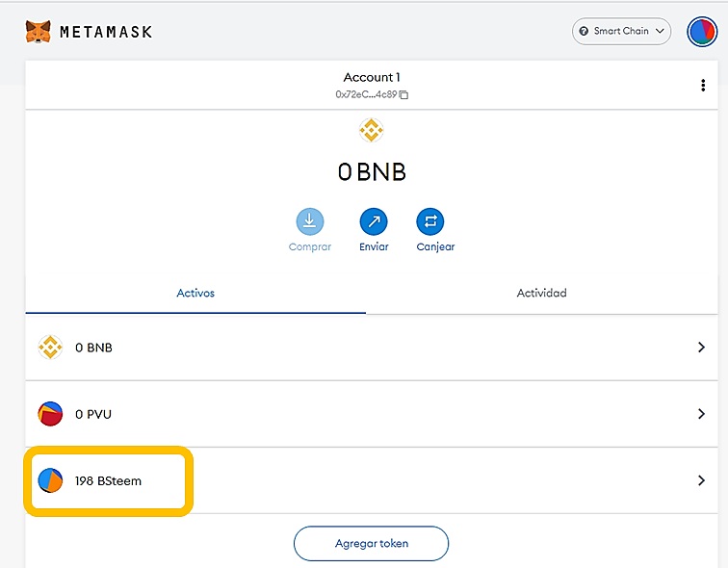The image size is (728, 568).
Task: Click the 0 BNB list entry text
Action: (x=93, y=348)
